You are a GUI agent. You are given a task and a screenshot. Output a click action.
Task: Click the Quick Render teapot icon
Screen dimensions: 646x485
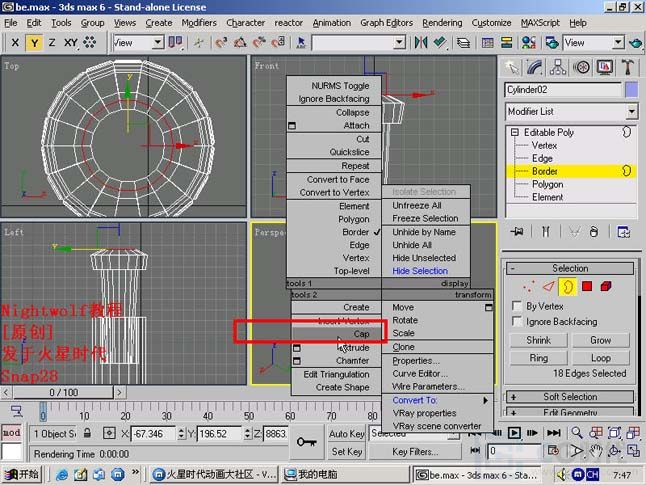coord(636,42)
